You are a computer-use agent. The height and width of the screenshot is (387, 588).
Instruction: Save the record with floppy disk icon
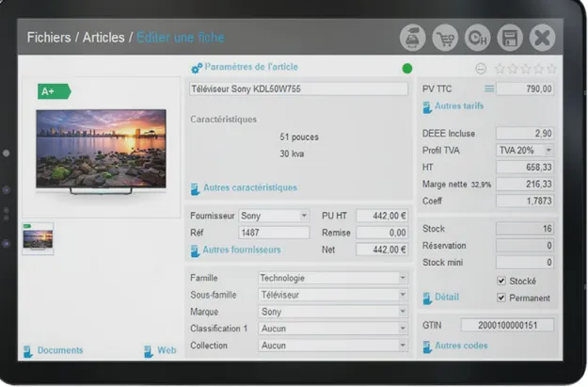coord(510,38)
